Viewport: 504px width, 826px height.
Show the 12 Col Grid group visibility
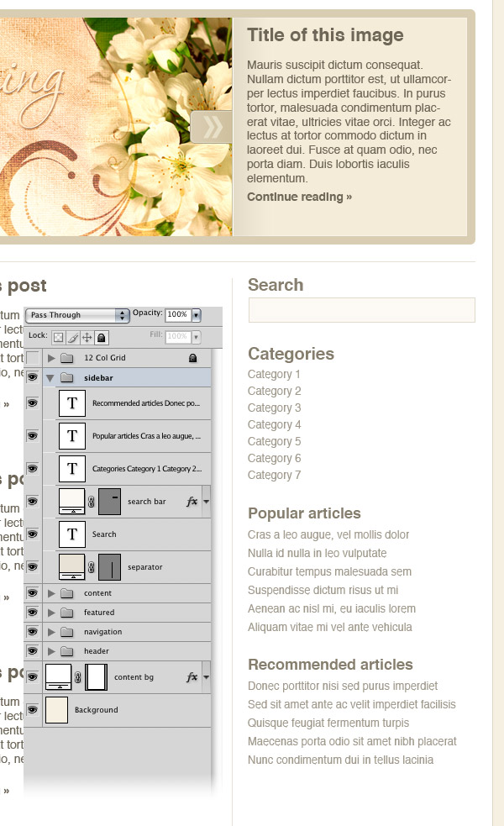[x=33, y=358]
